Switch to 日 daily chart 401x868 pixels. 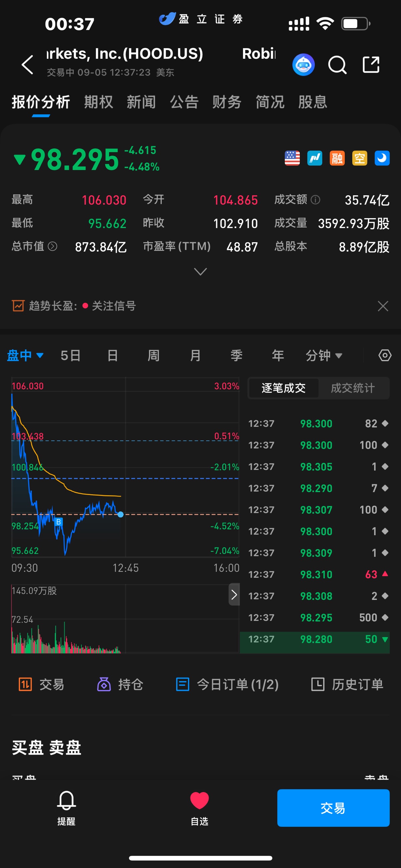113,355
